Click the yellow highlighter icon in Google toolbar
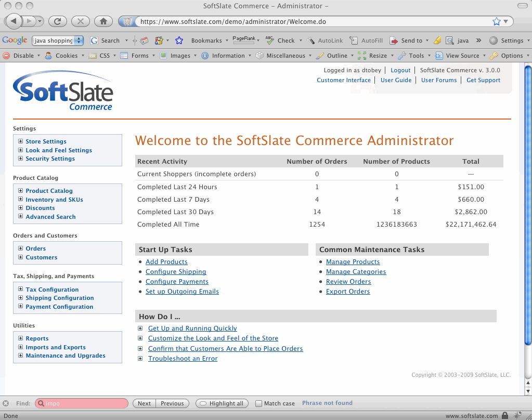Image resolution: width=532 pixels, height=420 pixels. 437,41
